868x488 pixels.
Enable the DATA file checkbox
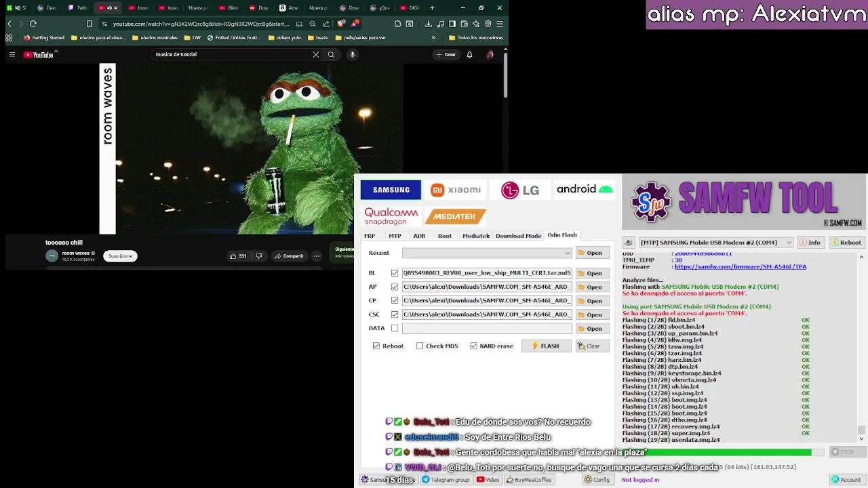(x=395, y=328)
